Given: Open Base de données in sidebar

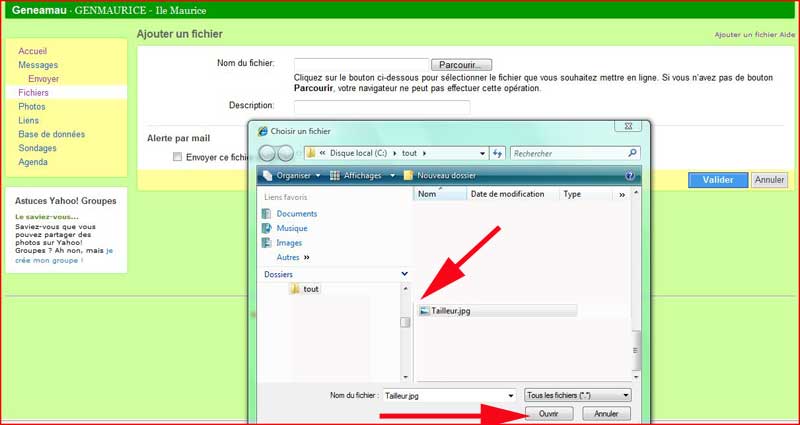Looking at the screenshot, I should click(51, 134).
